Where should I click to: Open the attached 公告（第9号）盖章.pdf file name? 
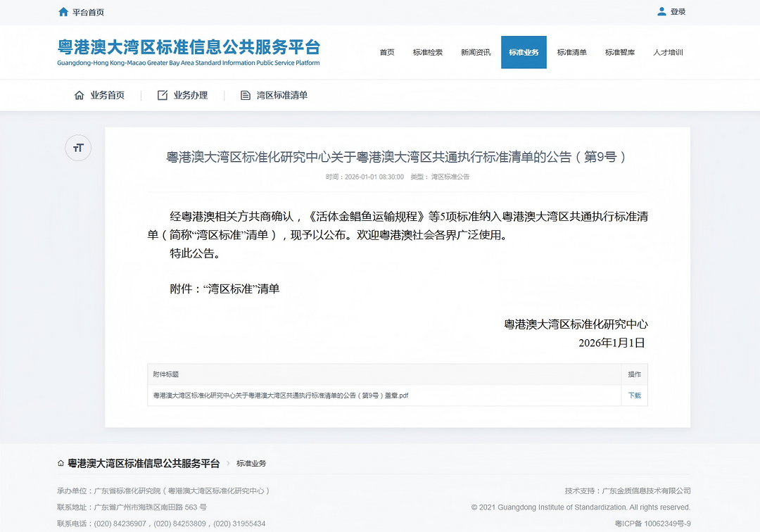(x=281, y=395)
